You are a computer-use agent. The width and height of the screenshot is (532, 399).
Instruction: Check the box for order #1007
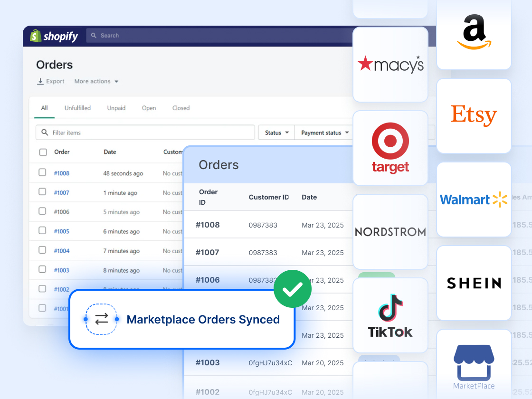point(42,192)
